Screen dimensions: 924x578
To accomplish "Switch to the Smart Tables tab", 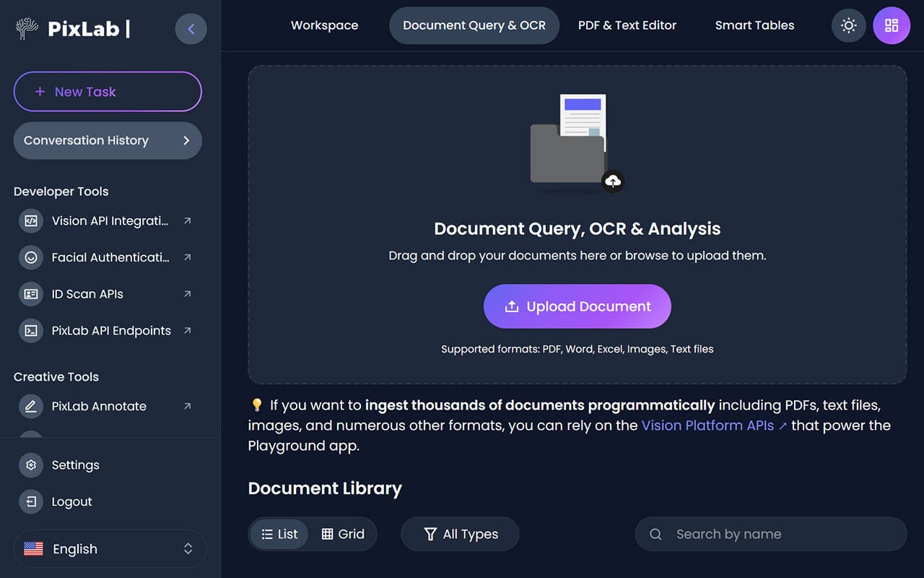I will (754, 25).
